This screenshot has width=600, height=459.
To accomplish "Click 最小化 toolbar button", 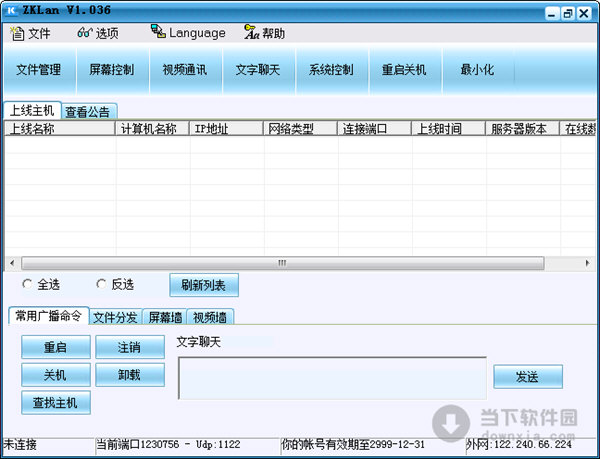I will pyautogui.click(x=477, y=70).
